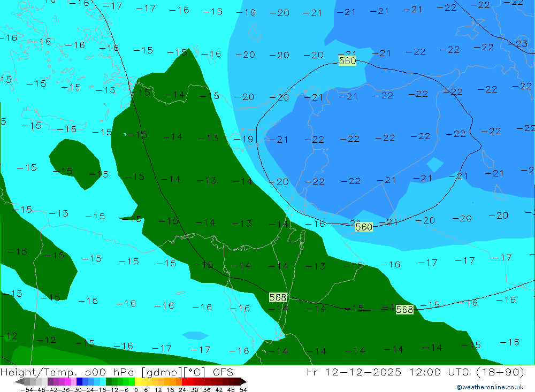Click the 12:00 UTC time text

pyautogui.click(x=440, y=372)
